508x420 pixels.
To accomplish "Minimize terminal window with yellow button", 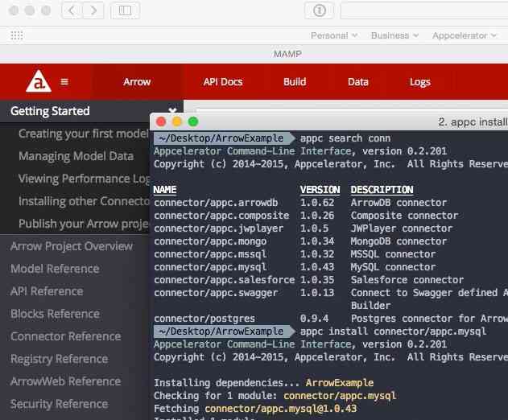I will pos(177,121).
